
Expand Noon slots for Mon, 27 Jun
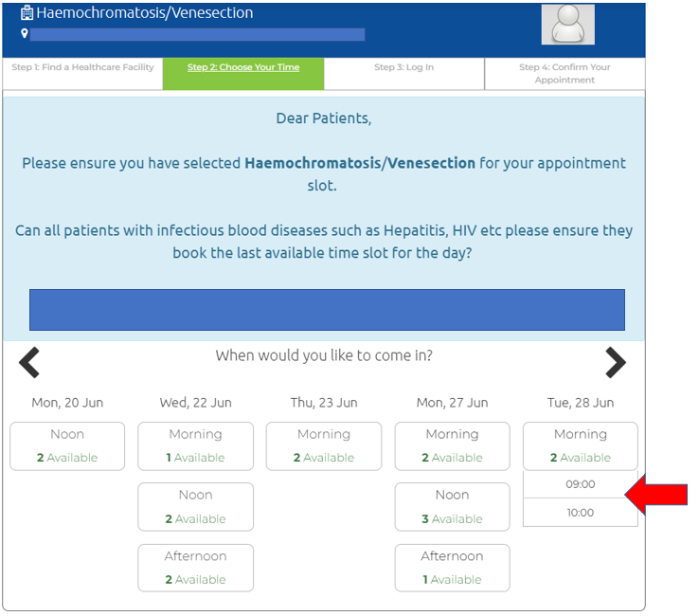pyautogui.click(x=452, y=507)
